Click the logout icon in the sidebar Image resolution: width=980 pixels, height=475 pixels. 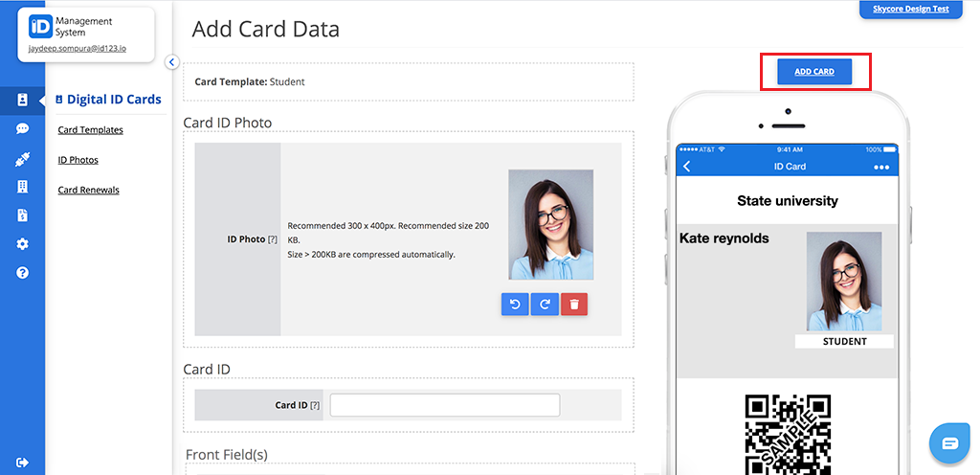23,463
